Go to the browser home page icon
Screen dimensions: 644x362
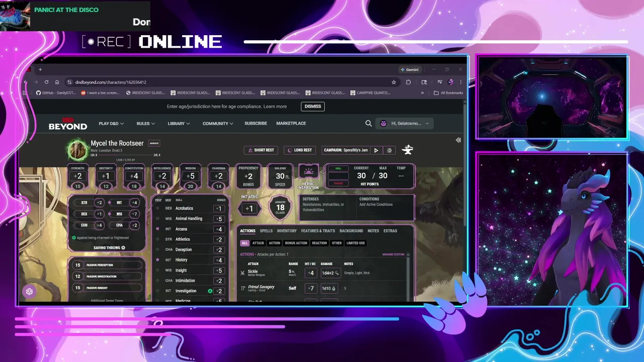pyautogui.click(x=57, y=82)
